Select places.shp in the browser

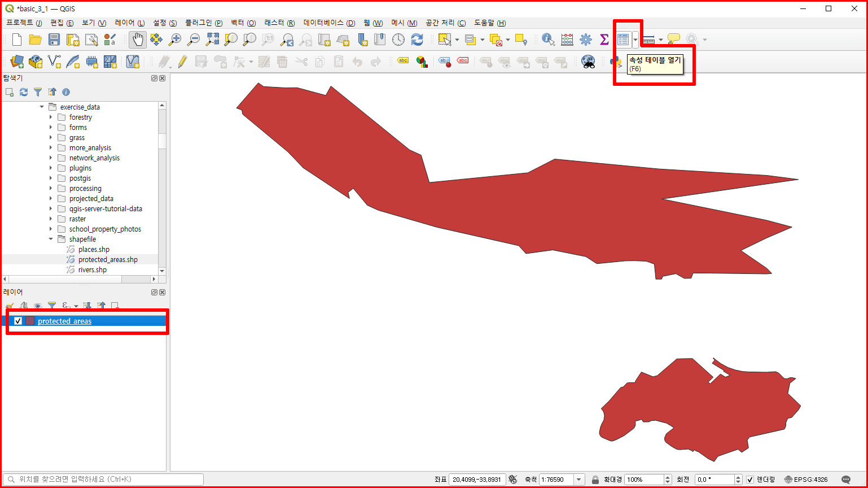point(94,250)
